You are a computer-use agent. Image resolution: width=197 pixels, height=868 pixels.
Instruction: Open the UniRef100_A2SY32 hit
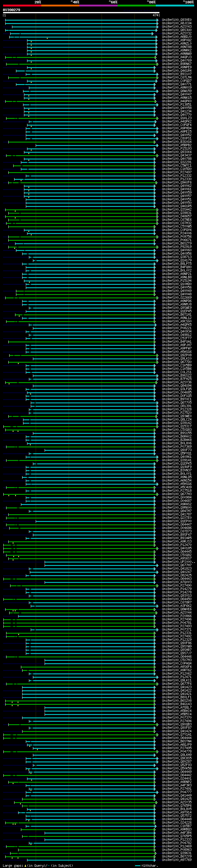point(176,33)
